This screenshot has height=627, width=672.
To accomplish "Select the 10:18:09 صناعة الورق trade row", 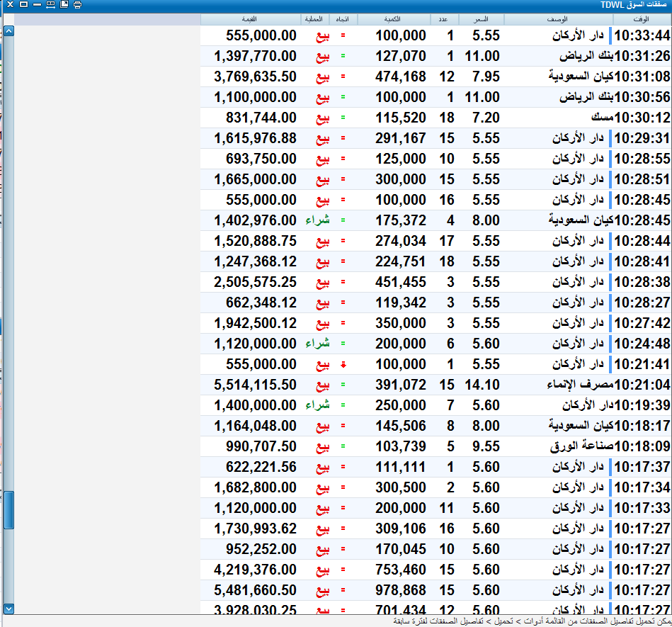I will pos(435,447).
